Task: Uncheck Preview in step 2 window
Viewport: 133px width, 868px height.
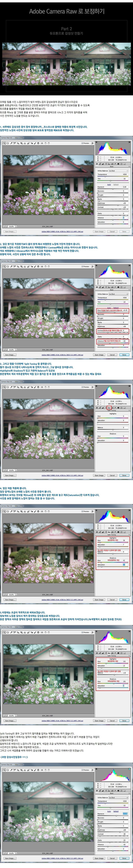Action: point(82,266)
